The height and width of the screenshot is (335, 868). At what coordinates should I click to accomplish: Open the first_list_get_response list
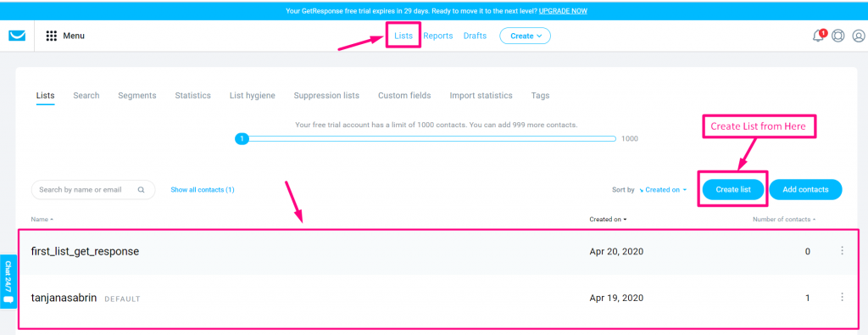coord(86,251)
